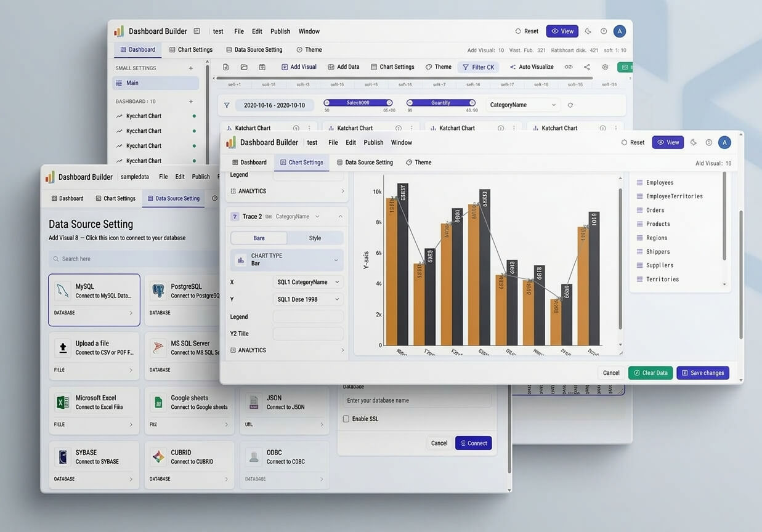Click the Salec0000 range slider

tap(358, 103)
